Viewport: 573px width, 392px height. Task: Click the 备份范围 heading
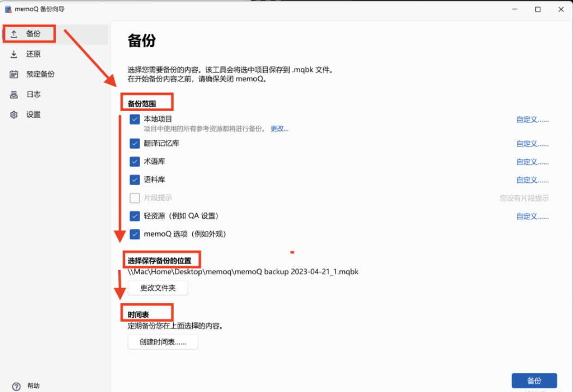tap(142, 104)
